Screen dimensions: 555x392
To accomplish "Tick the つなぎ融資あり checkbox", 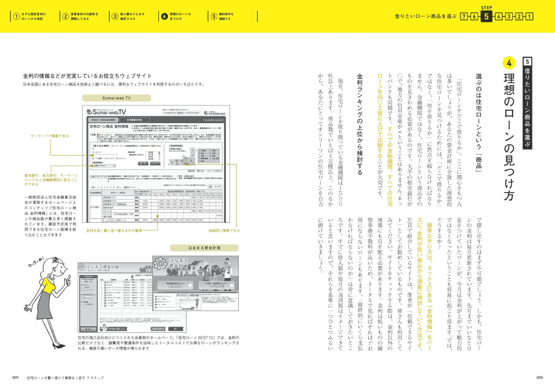I will tap(83, 304).
